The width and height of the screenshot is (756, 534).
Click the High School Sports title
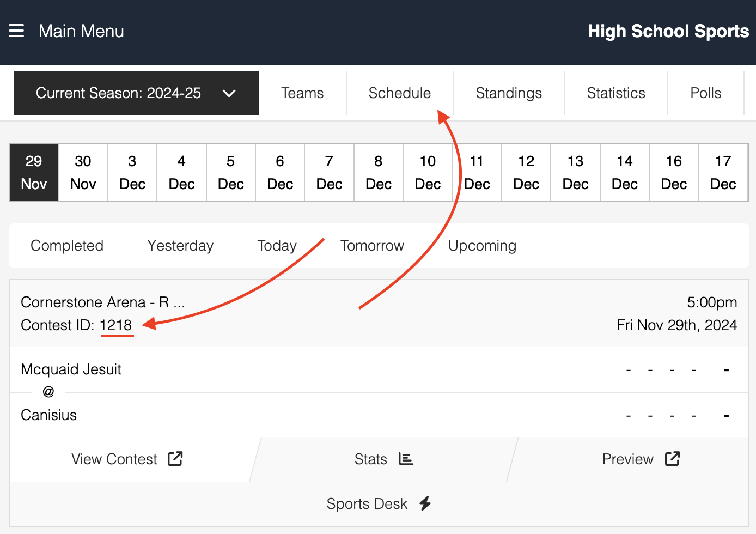tap(668, 31)
